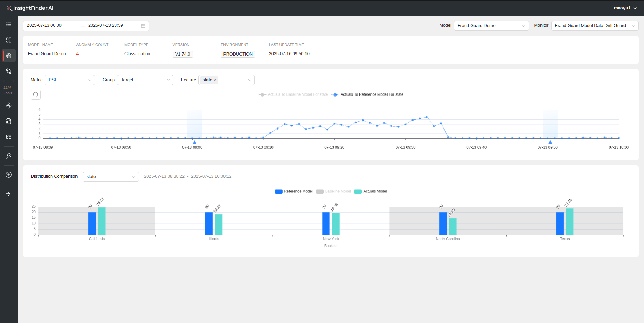The image size is (644, 323).
Task: Remove the state tag from Feature field
Action: pos(215,80)
